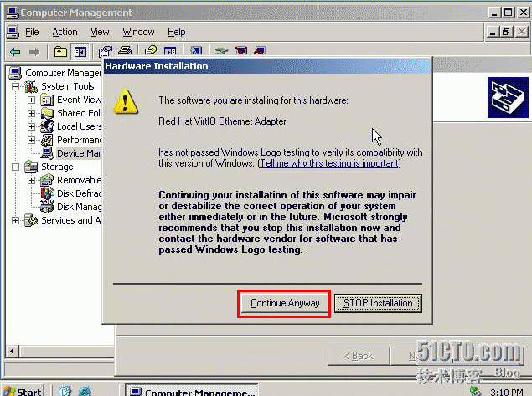This screenshot has height=396, width=532.
Task: Click the Disk Management tree icon
Action: (47, 207)
